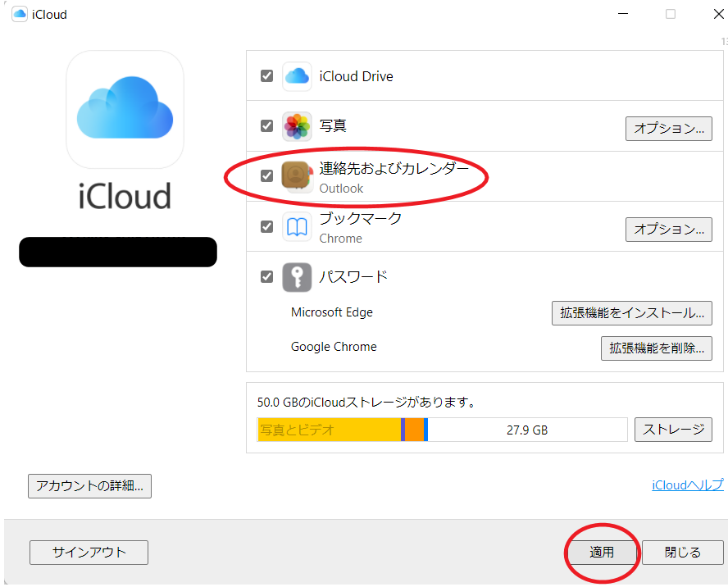Uncheck the iCloud Drive checkbox
Screen dimensions: 728x587
(266, 75)
